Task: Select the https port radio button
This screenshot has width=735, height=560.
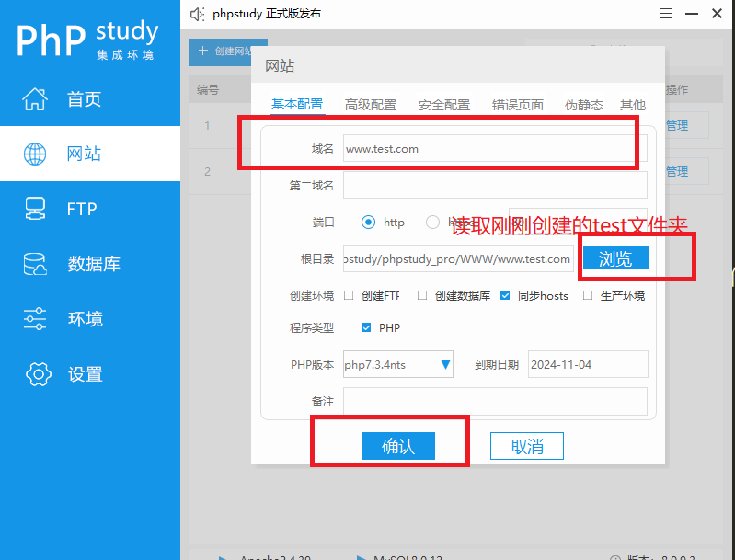Action: click(432, 223)
